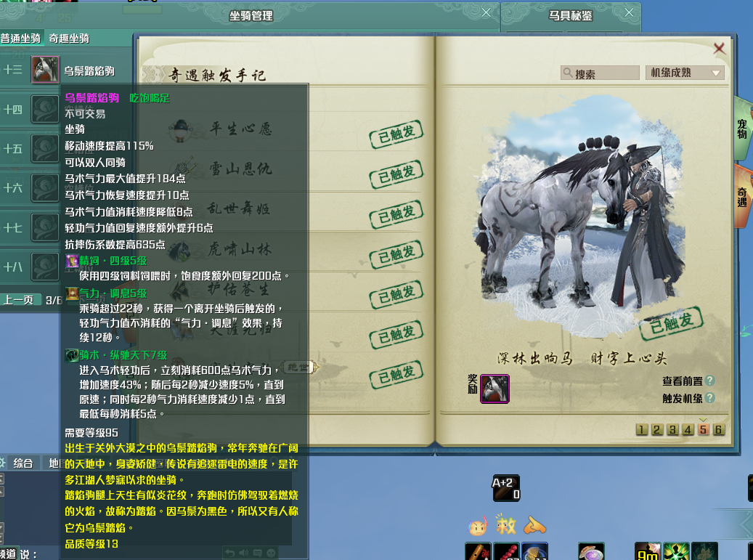Go to page 6 of the book

719,429
